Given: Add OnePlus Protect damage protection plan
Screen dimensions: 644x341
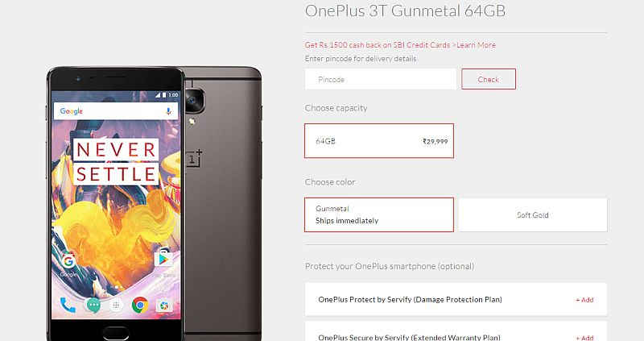Looking at the screenshot, I should (584, 300).
